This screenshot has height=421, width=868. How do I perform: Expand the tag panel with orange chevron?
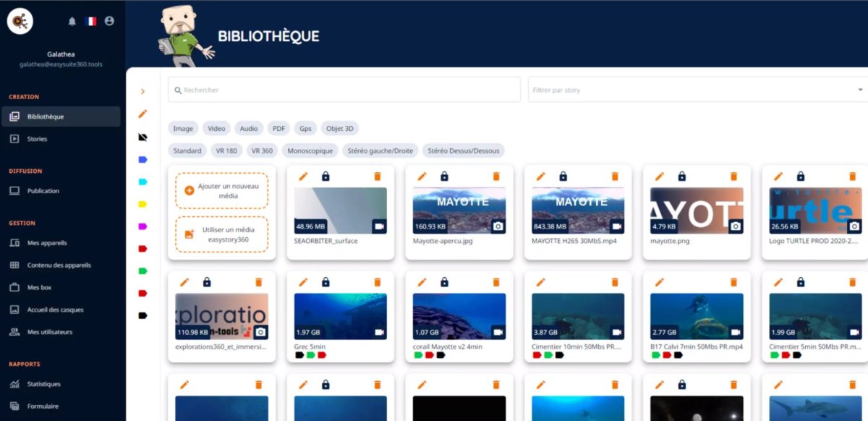142,91
